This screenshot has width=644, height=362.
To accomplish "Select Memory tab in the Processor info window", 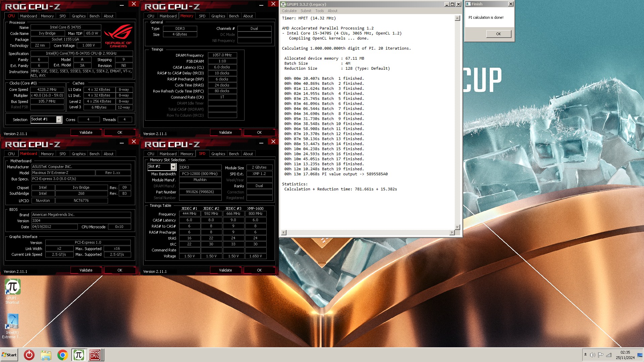I will point(47,16).
